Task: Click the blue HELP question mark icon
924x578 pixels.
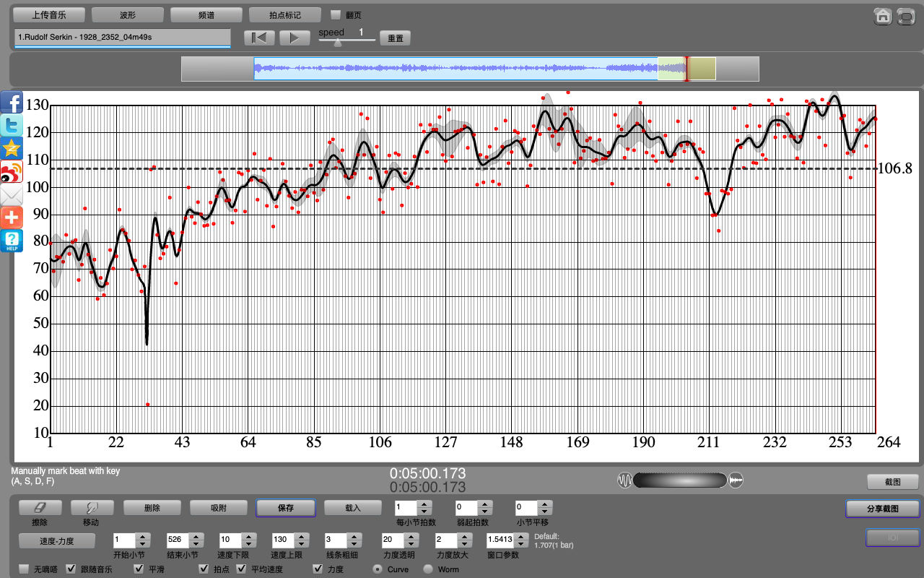Action: 12,241
